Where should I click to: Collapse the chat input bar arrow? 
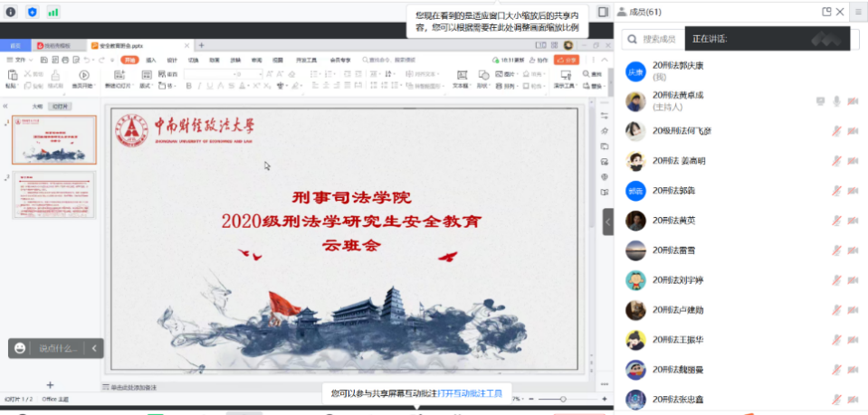tap(94, 348)
